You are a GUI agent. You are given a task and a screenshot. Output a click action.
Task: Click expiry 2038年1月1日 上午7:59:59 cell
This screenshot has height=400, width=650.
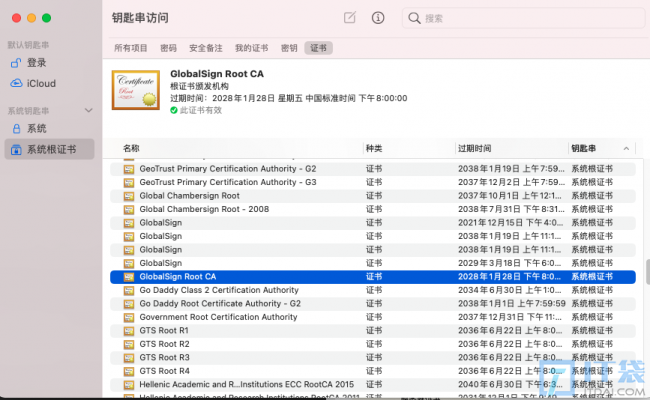(x=512, y=303)
